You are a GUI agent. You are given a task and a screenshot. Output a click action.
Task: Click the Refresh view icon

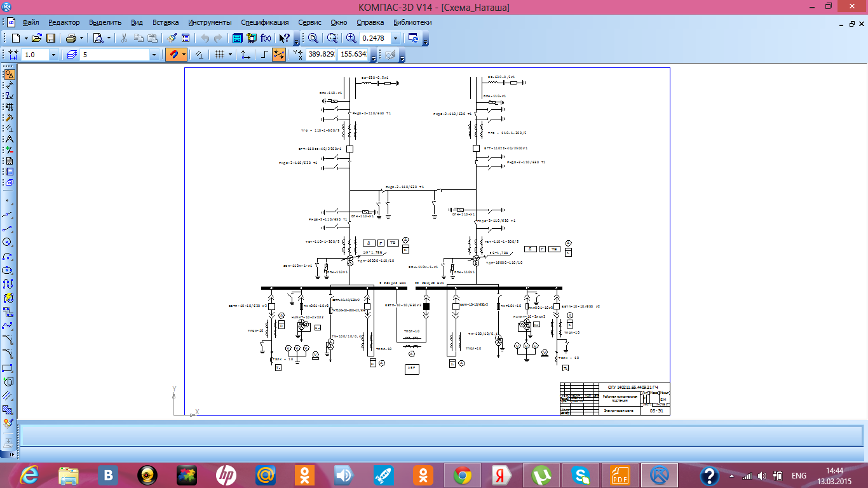414,38
